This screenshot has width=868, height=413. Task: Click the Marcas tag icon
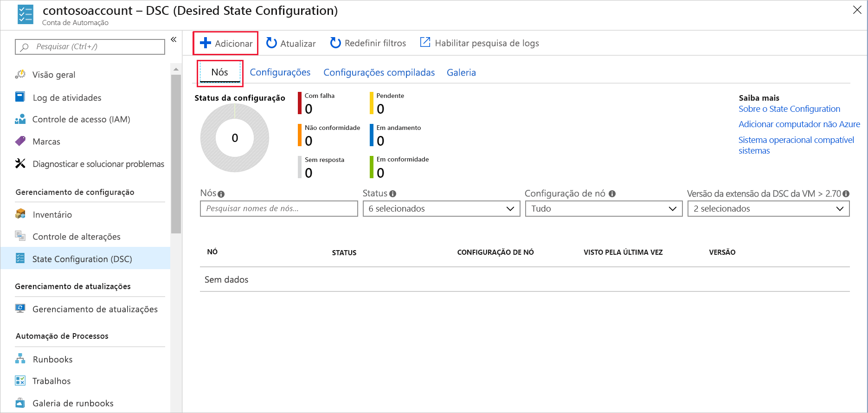pyautogui.click(x=20, y=141)
